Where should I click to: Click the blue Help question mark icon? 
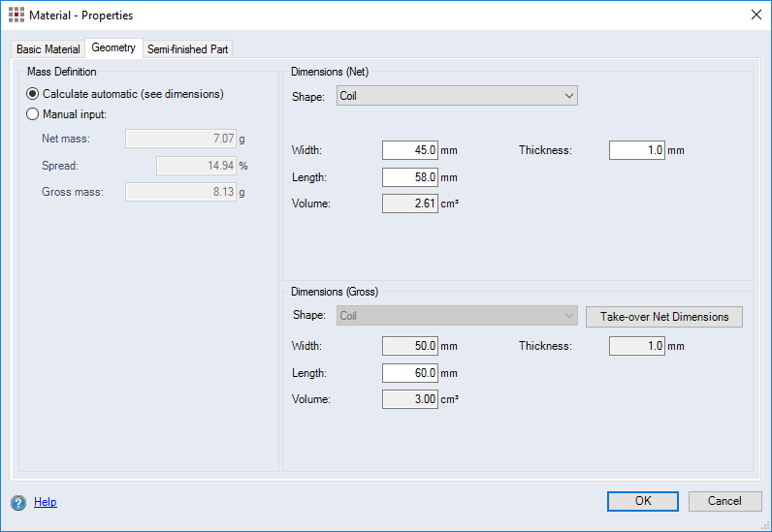click(18, 502)
